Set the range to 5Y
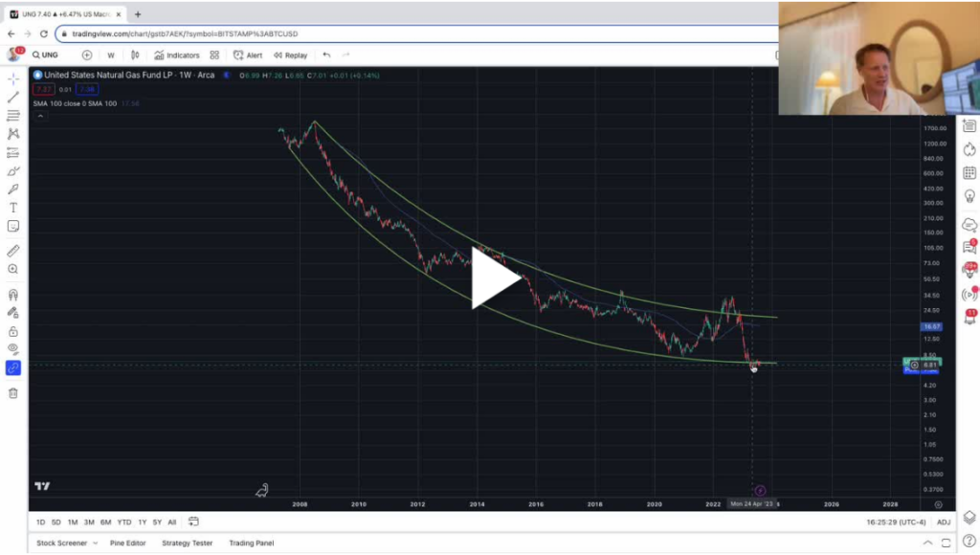The image size is (980, 555). point(157,522)
